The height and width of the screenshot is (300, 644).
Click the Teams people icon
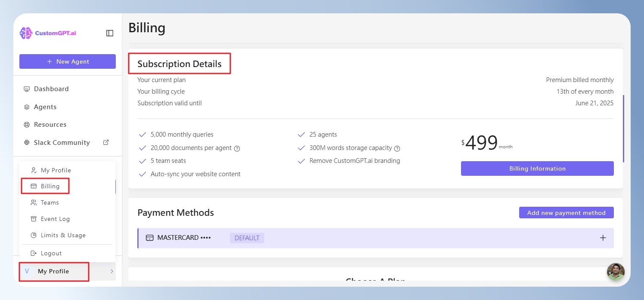pyautogui.click(x=34, y=202)
